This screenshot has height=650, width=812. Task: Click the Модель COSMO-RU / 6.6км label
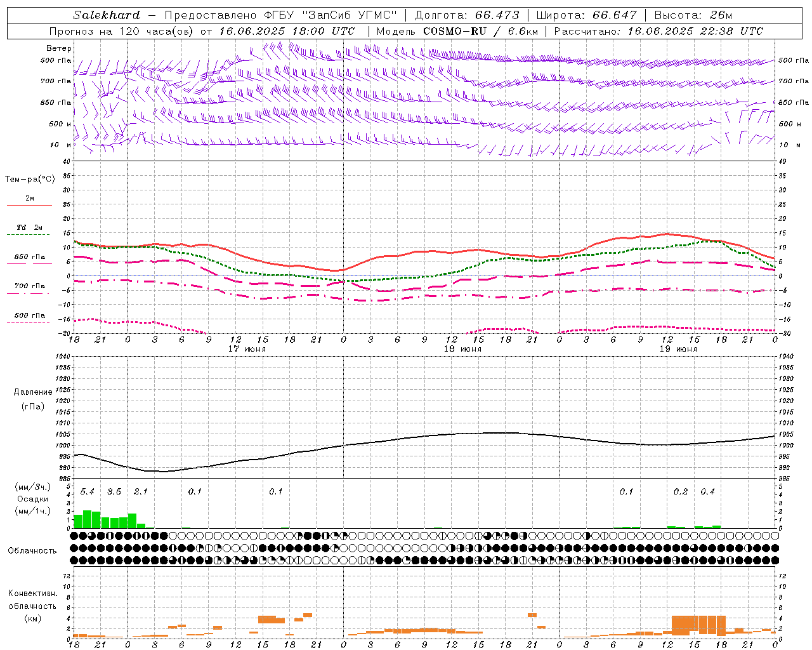(x=457, y=31)
